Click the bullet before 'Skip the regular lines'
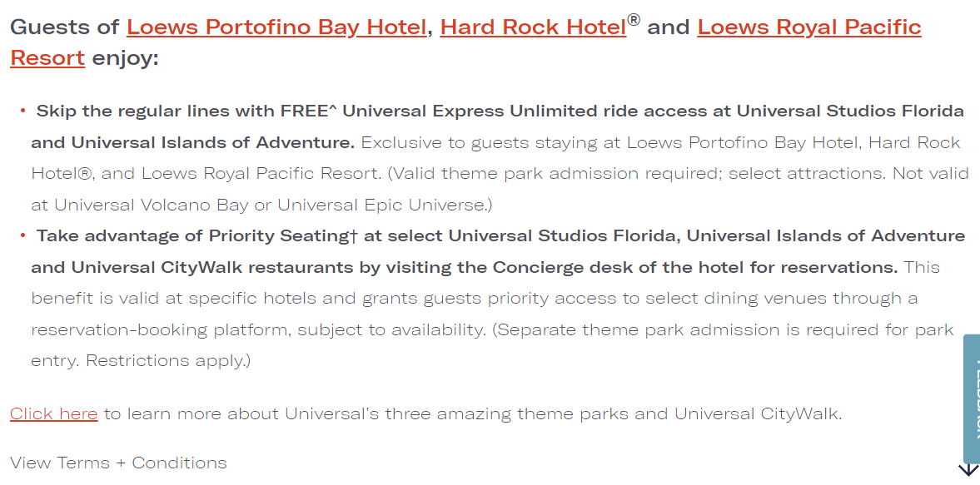980x485 pixels. (23, 111)
